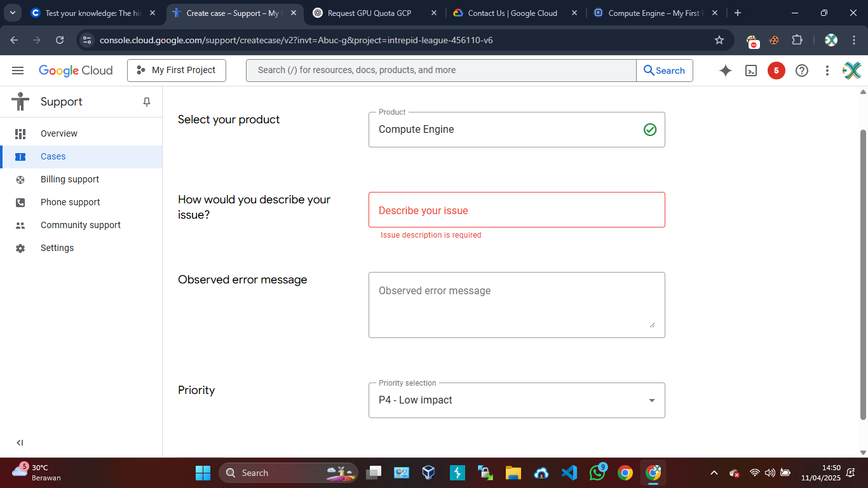This screenshot has height=488, width=868.
Task: Open Gemini AI assistant sparkle icon
Action: point(726,71)
